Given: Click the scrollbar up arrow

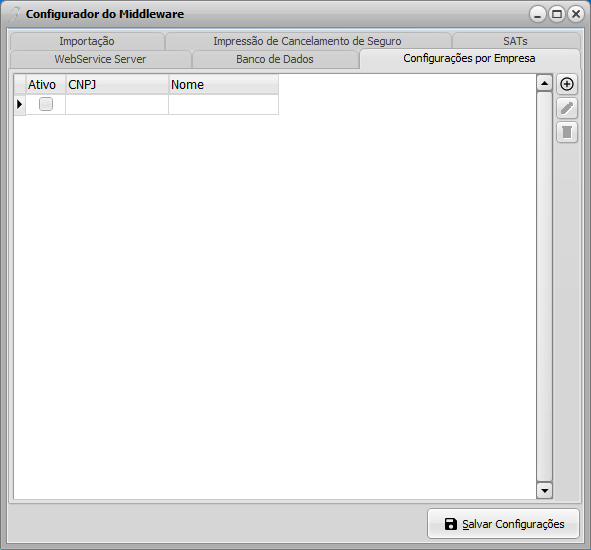Looking at the screenshot, I should pyautogui.click(x=544, y=83).
